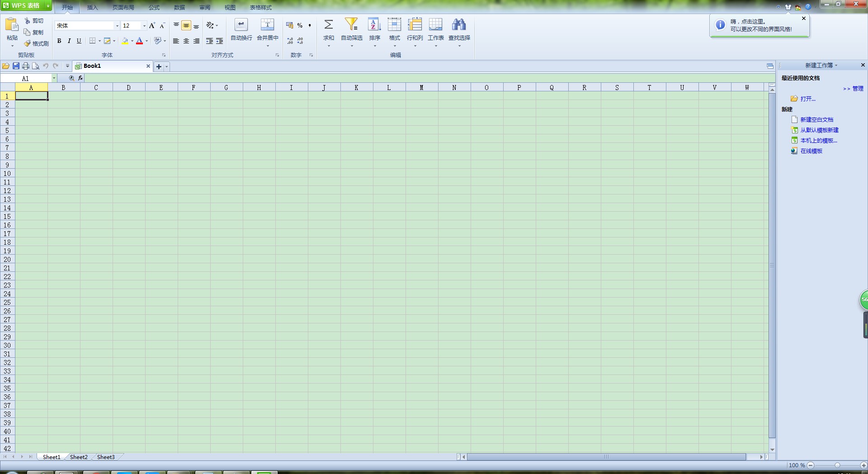Viewport: 868px width, 474px height.
Task: Open the Sheet2 worksheet tab
Action: (x=79, y=457)
